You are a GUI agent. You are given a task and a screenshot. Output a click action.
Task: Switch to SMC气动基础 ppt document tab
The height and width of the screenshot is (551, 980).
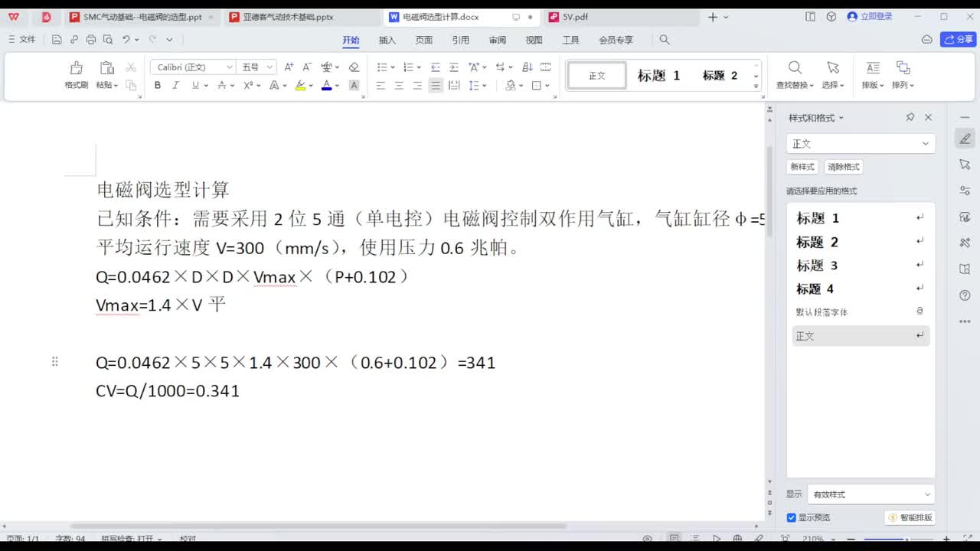click(142, 17)
